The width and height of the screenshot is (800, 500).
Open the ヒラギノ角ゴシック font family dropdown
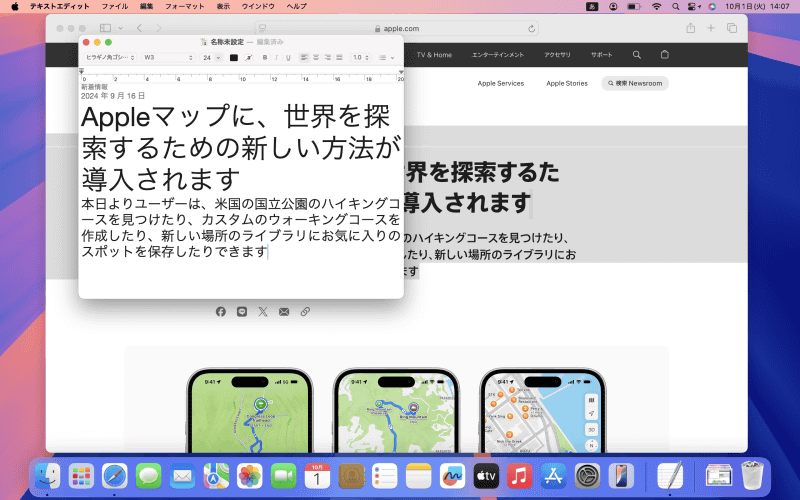pyautogui.click(x=110, y=58)
